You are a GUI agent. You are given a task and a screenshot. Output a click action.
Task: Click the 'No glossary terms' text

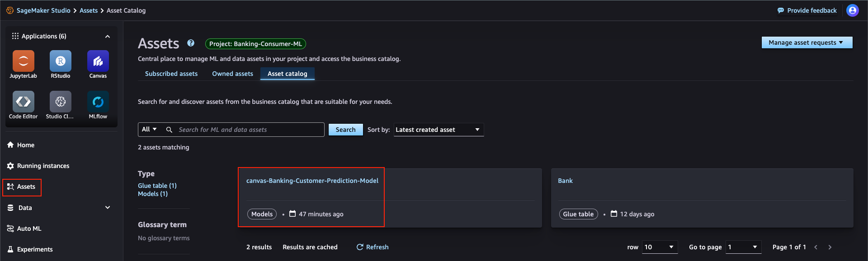[164, 238]
